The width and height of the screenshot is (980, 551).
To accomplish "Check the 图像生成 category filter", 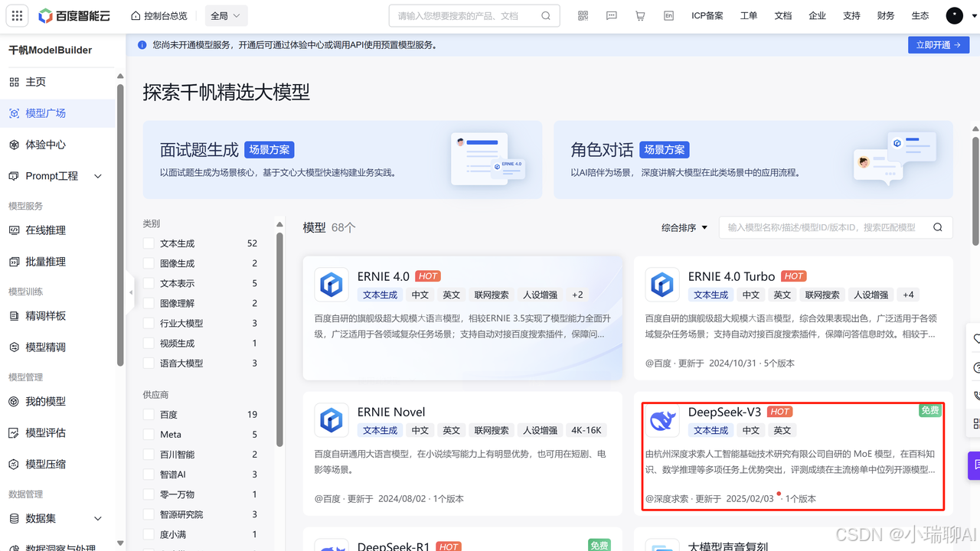I will pos(149,263).
